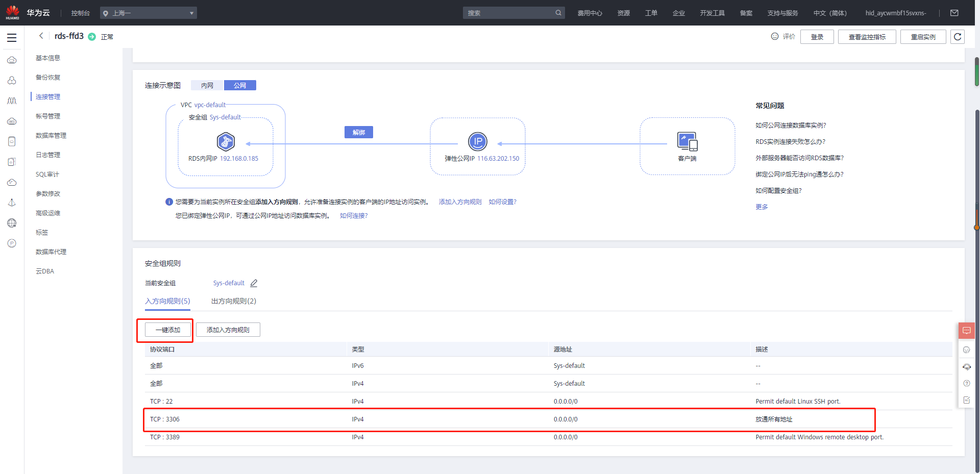Click the 解绑 button

[x=359, y=132]
